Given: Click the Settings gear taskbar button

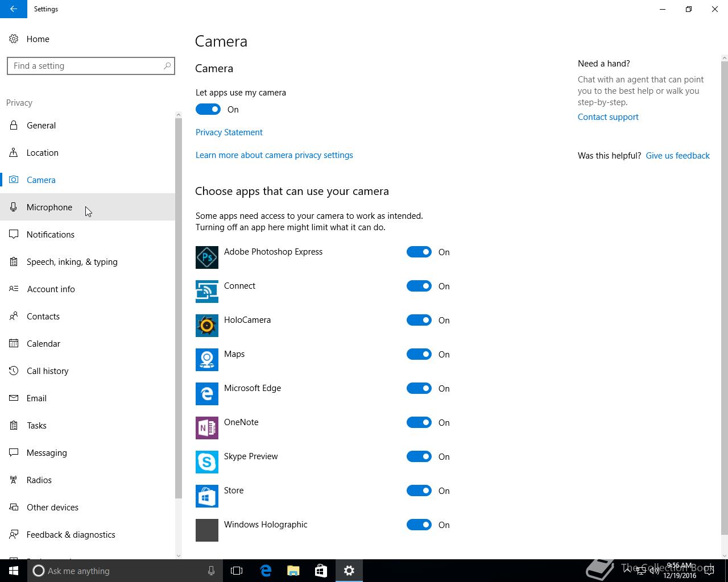Looking at the screenshot, I should (x=349, y=571).
